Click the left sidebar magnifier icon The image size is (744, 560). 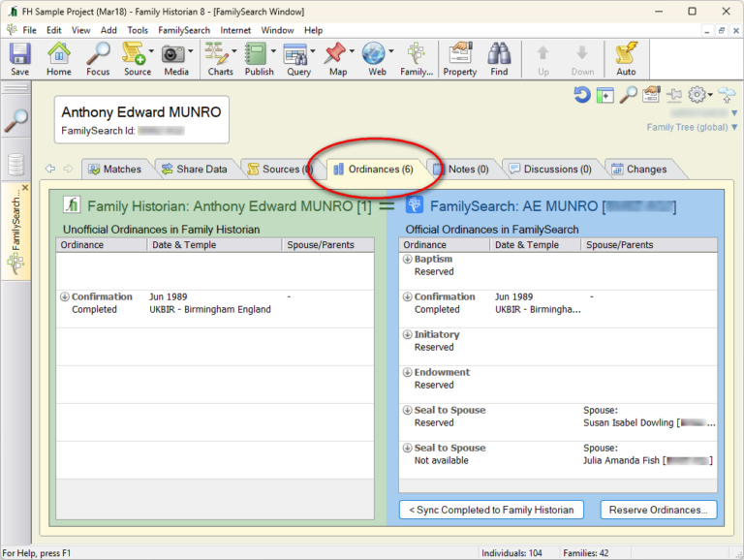click(x=15, y=120)
